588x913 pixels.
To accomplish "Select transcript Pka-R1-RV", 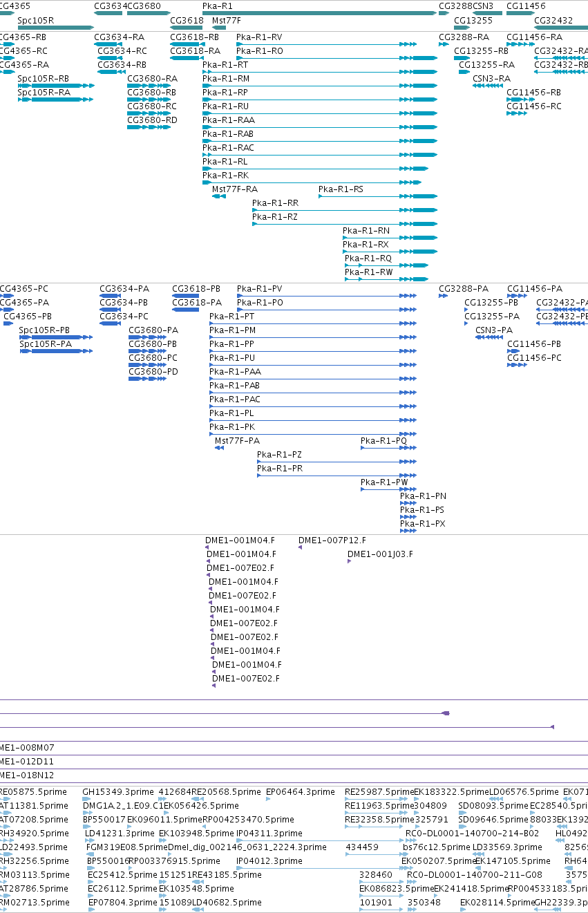I will tap(259, 37).
